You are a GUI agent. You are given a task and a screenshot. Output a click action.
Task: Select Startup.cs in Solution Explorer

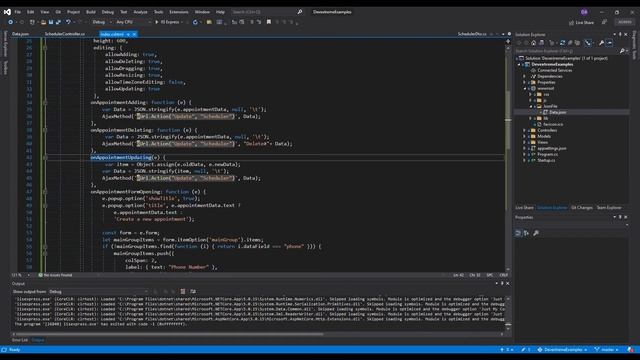click(x=546, y=160)
